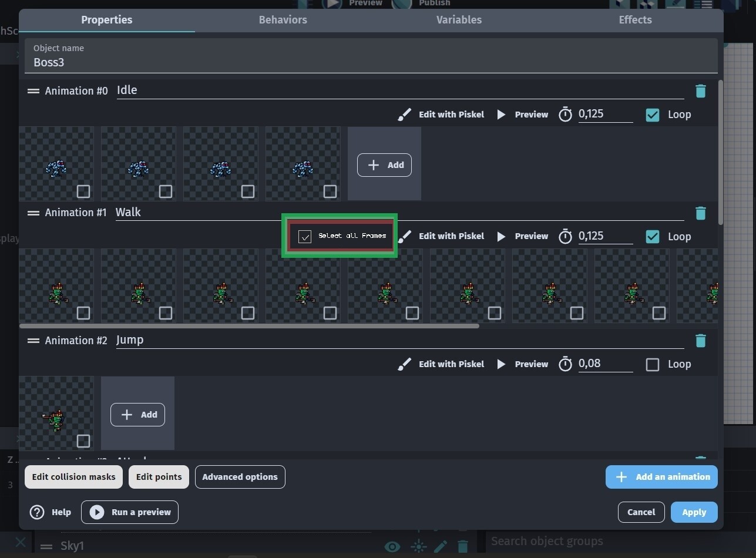Click Add an animation

[661, 477]
